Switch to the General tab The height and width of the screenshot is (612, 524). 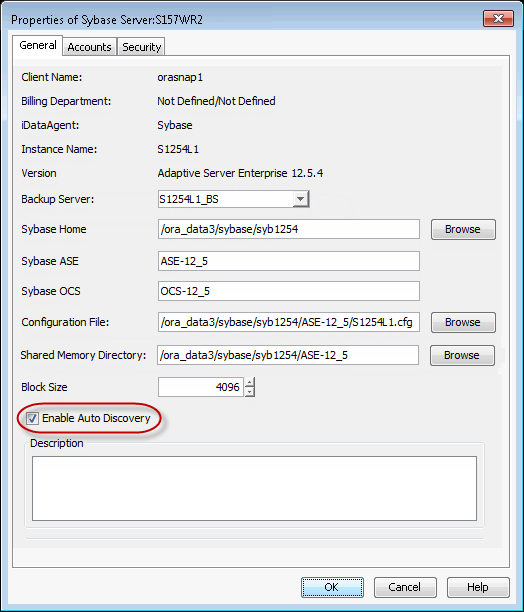pyautogui.click(x=37, y=46)
